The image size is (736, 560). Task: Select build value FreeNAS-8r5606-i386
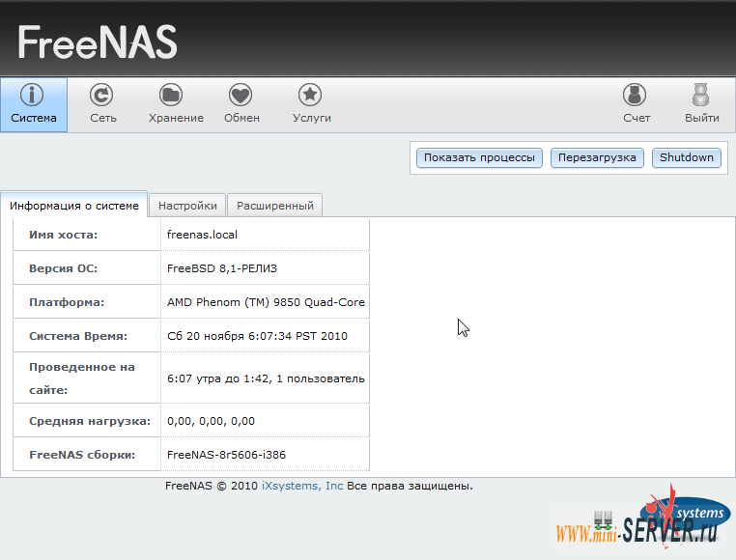(x=226, y=455)
